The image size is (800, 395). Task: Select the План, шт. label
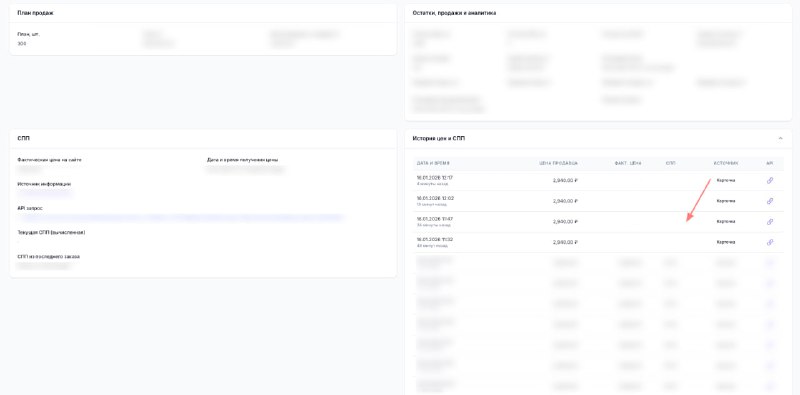click(29, 34)
